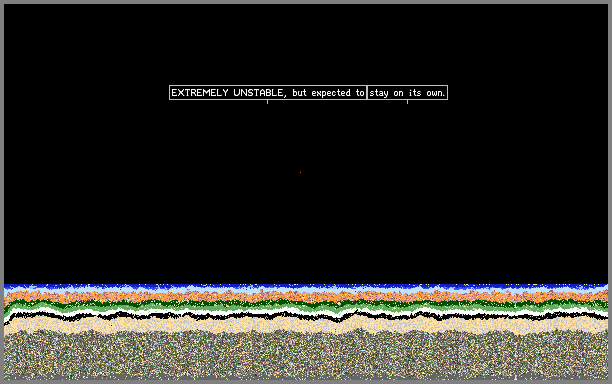Pick the light blue layer under the dark blue
Image resolution: width=612 pixels, height=384 pixels.
[306, 291]
